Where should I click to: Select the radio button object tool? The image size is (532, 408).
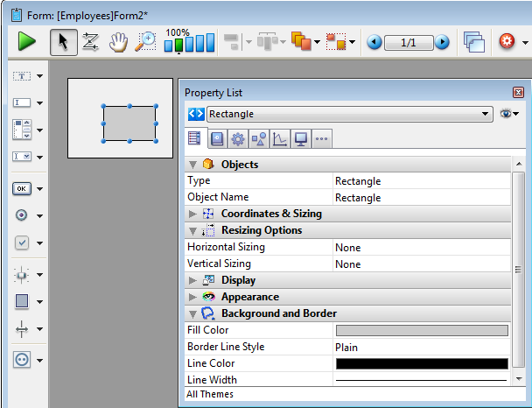pos(22,215)
